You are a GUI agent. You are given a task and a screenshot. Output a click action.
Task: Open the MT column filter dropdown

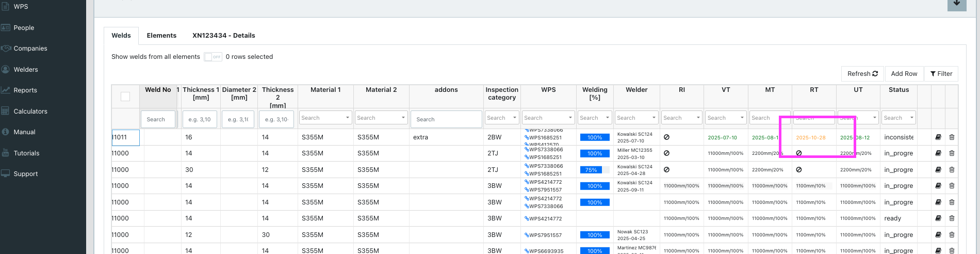click(770, 118)
